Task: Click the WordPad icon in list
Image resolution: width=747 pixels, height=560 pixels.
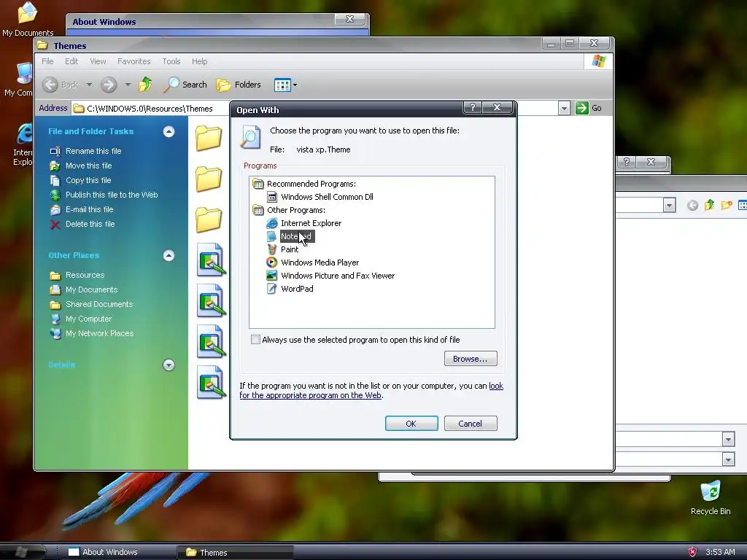Action: [x=271, y=289]
